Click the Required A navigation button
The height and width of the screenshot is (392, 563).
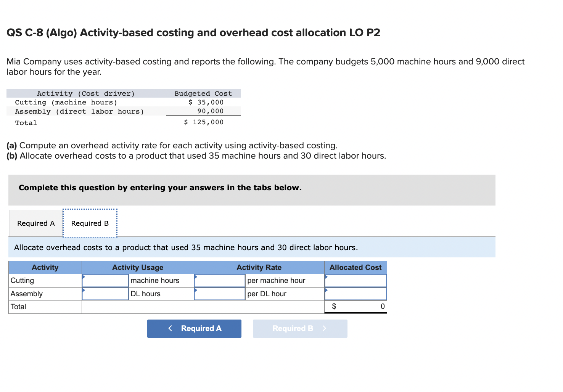[194, 328]
